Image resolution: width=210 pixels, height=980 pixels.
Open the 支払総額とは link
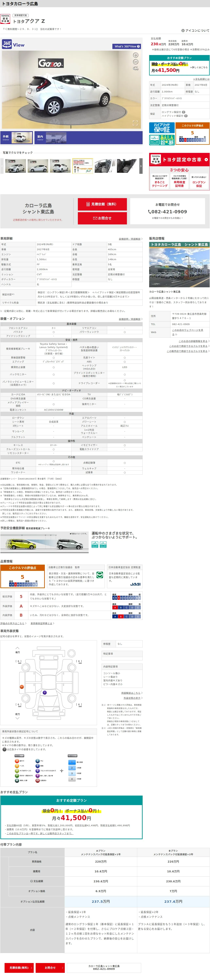point(201,79)
